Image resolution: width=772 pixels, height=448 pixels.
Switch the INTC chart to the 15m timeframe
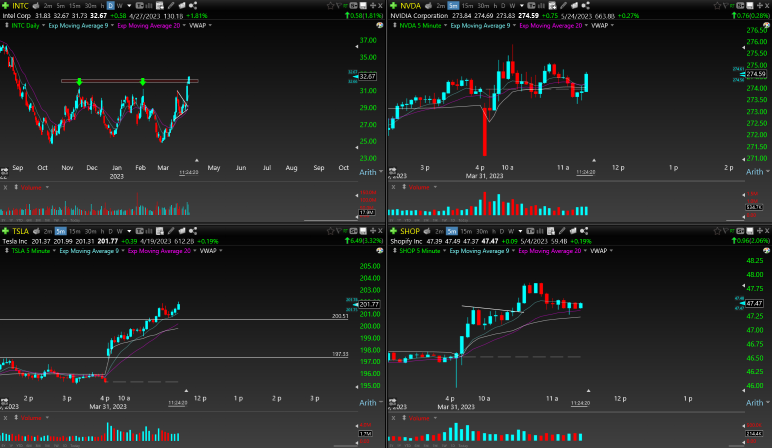click(75, 5)
